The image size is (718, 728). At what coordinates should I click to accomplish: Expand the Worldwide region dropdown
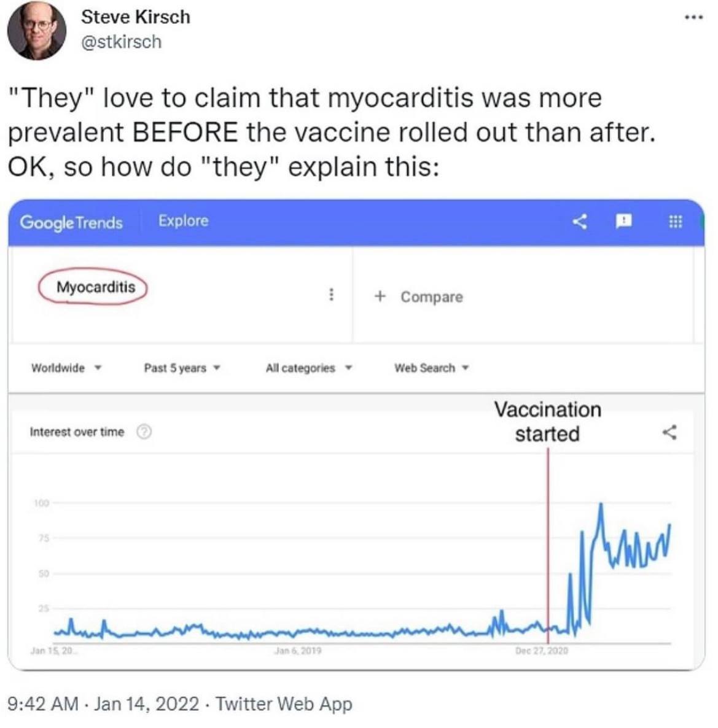click(x=66, y=368)
